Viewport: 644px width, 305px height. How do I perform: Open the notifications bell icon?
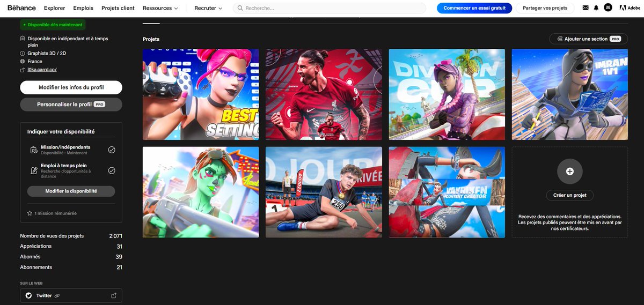pos(596,8)
